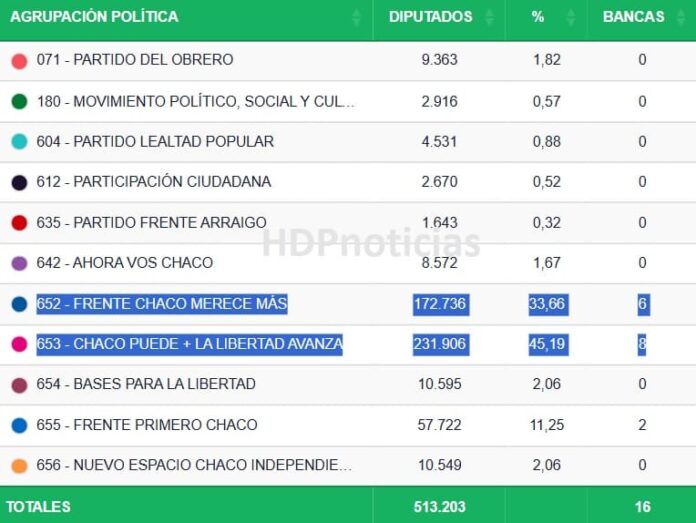Click the 231.906 votes cell
Screen dimensions: 696x523
coord(439,344)
